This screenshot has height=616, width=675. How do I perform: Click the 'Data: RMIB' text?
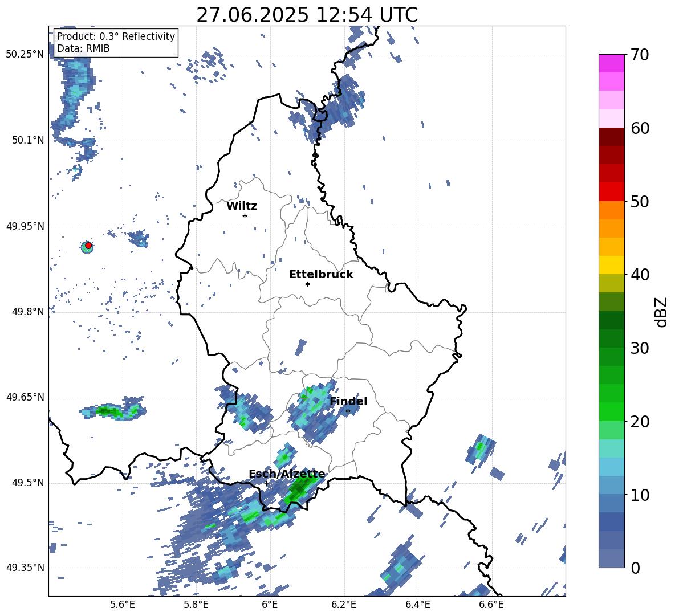[83, 48]
